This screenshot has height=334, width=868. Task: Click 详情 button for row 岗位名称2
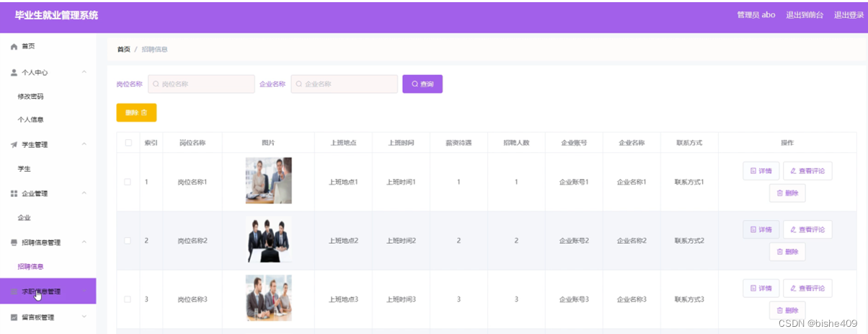761,229
